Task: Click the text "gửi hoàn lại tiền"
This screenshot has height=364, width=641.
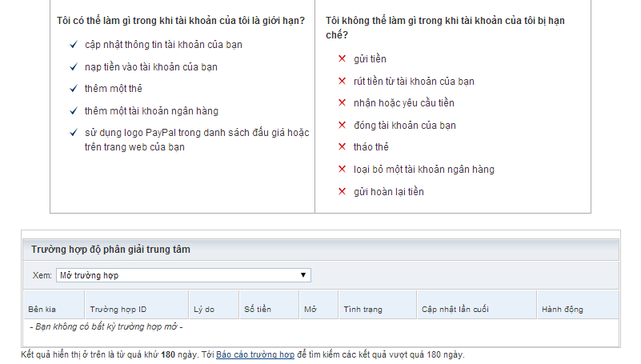Action: tap(389, 192)
